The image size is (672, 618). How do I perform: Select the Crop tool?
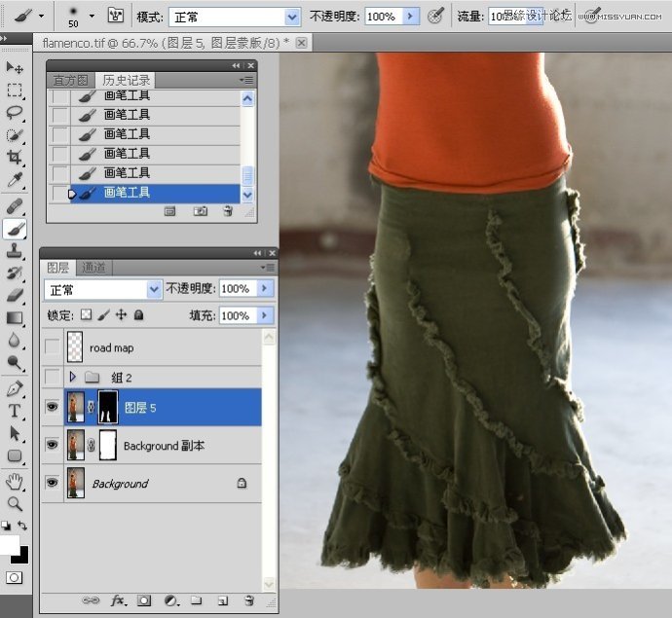[x=15, y=158]
